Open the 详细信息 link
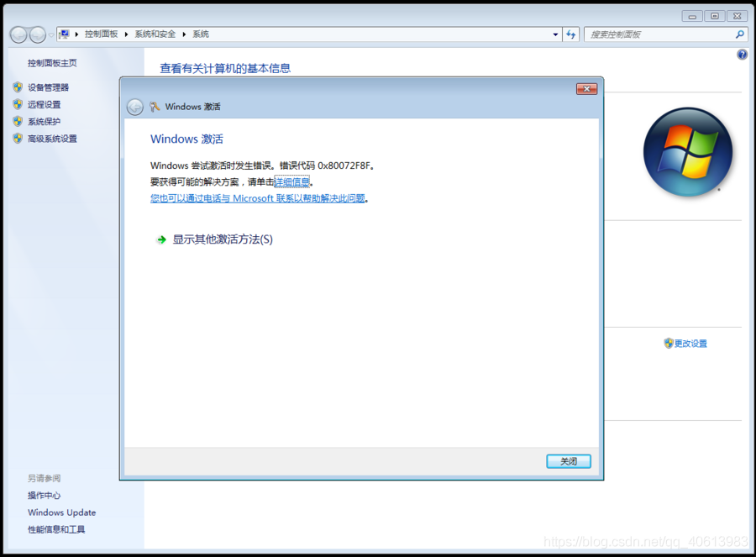756x557 pixels. point(292,181)
